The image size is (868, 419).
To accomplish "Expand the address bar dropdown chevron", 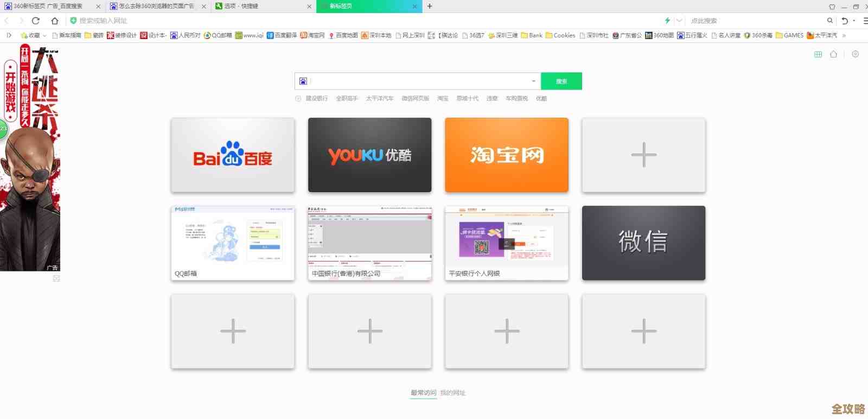I will point(679,21).
